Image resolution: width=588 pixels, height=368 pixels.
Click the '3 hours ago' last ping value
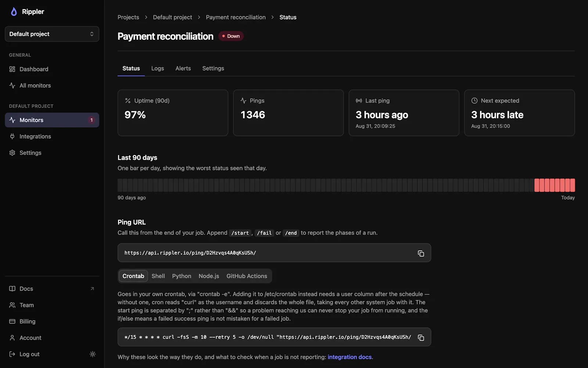(382, 115)
